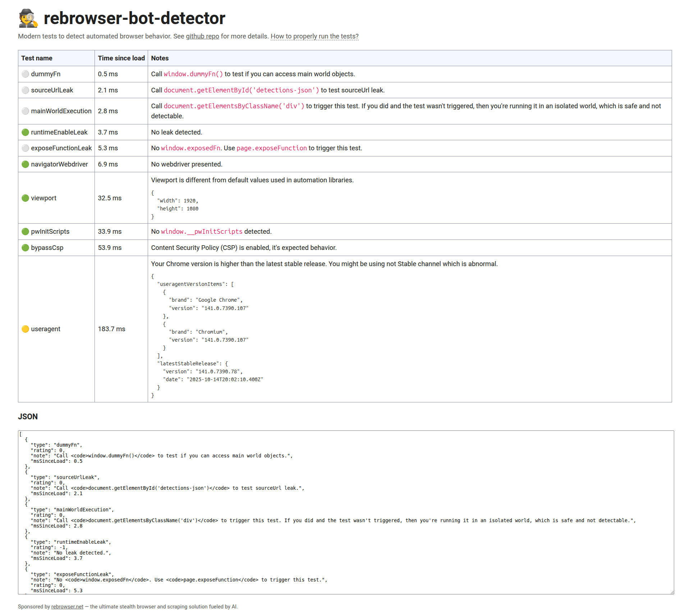690x616 pixels.
Task: Open 'How to properly run the tests?' link
Action: click(314, 36)
